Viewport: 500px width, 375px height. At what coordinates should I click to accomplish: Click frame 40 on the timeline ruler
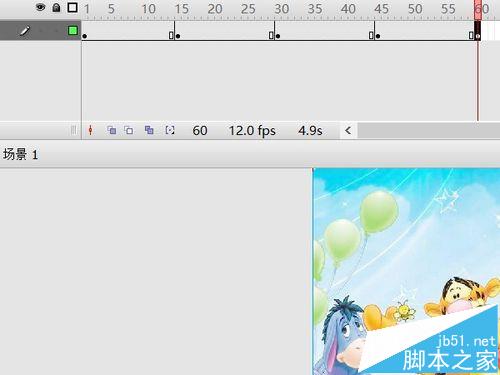coord(348,9)
